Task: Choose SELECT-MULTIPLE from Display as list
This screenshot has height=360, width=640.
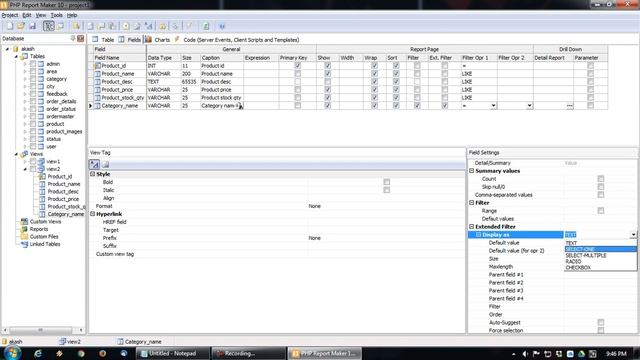Action: 600,255
